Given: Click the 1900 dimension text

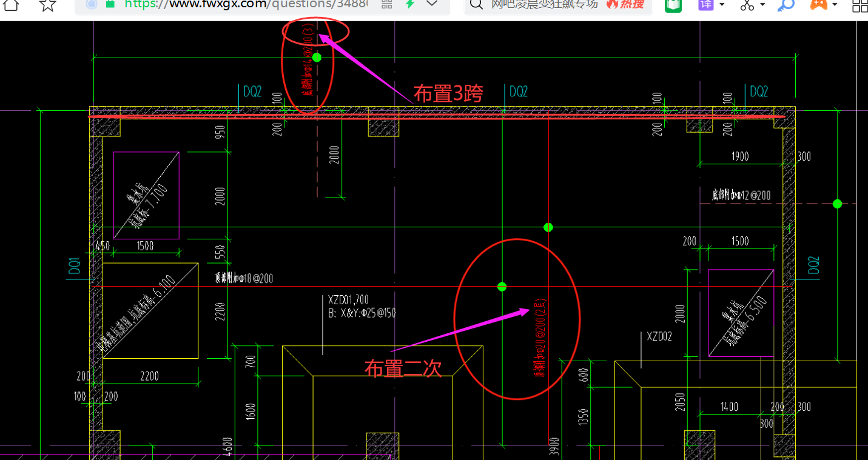Looking at the screenshot, I should point(739,156).
